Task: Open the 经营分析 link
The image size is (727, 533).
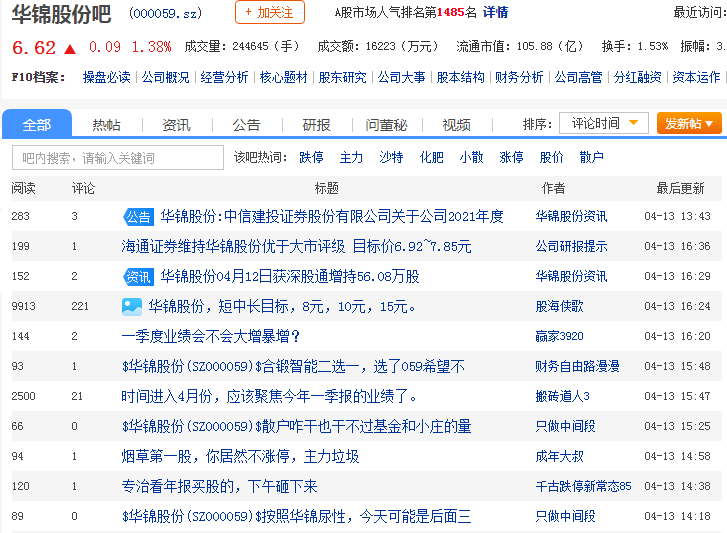Action: (224, 77)
